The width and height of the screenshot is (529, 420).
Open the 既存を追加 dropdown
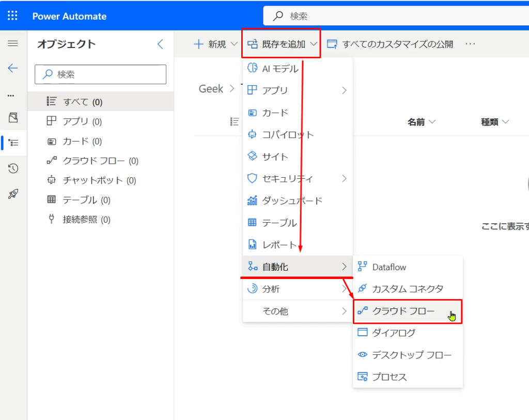(x=282, y=44)
